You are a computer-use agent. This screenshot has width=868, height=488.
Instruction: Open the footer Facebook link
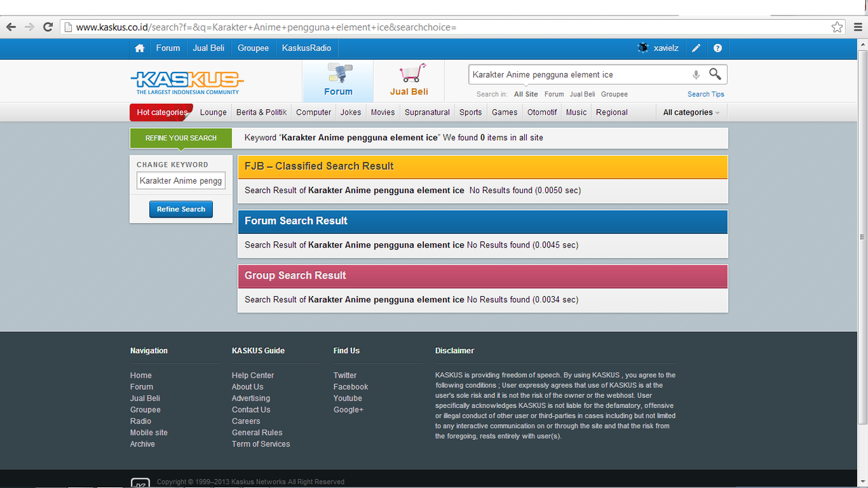tap(351, 387)
